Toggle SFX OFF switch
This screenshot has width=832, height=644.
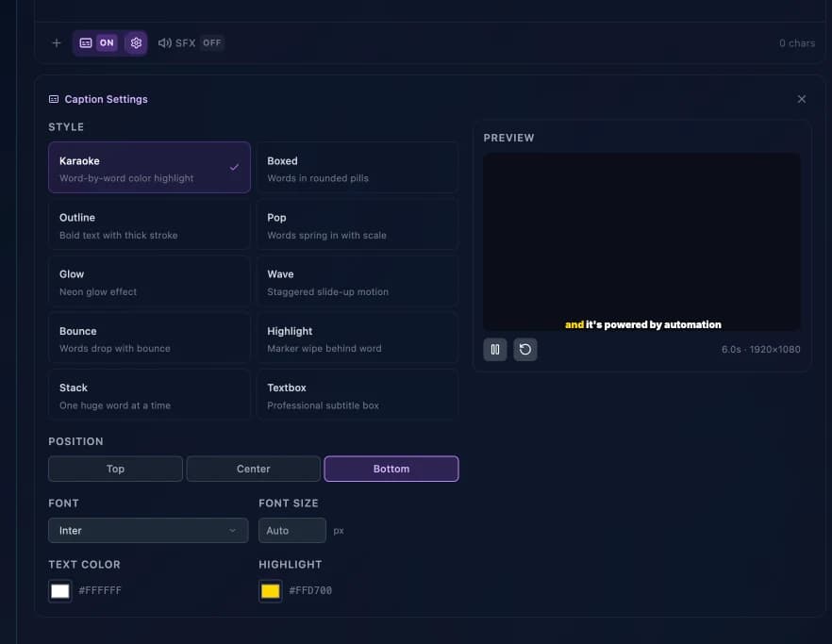click(x=211, y=43)
